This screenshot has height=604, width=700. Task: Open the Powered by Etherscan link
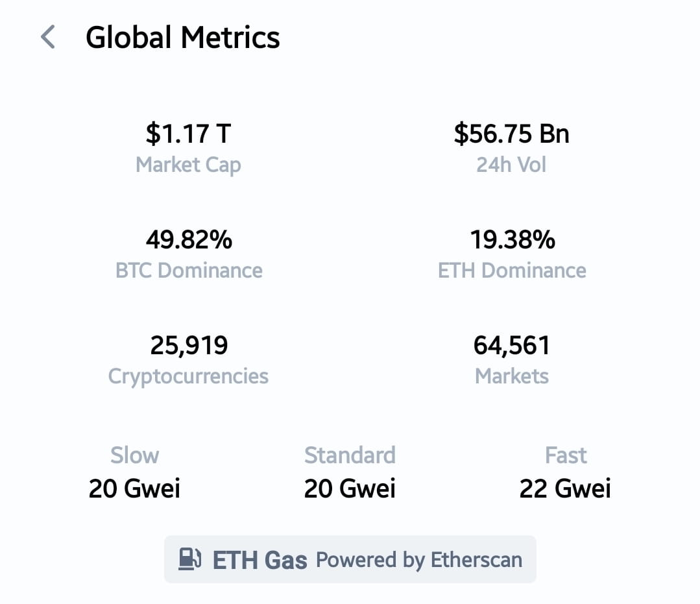click(x=419, y=559)
